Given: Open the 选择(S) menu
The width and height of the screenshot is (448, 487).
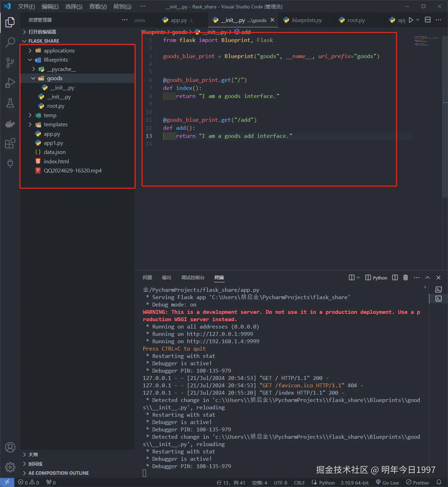Looking at the screenshot, I should tap(74, 6).
